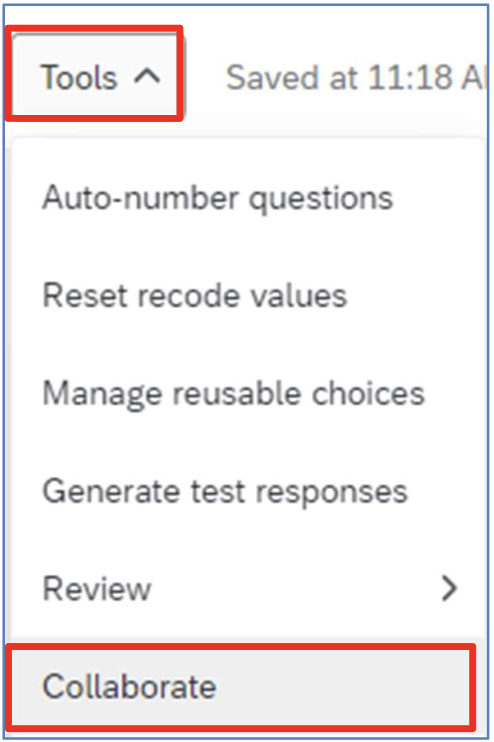Click the Tools label text
The width and height of the screenshot is (494, 742).
pyautogui.click(x=79, y=77)
